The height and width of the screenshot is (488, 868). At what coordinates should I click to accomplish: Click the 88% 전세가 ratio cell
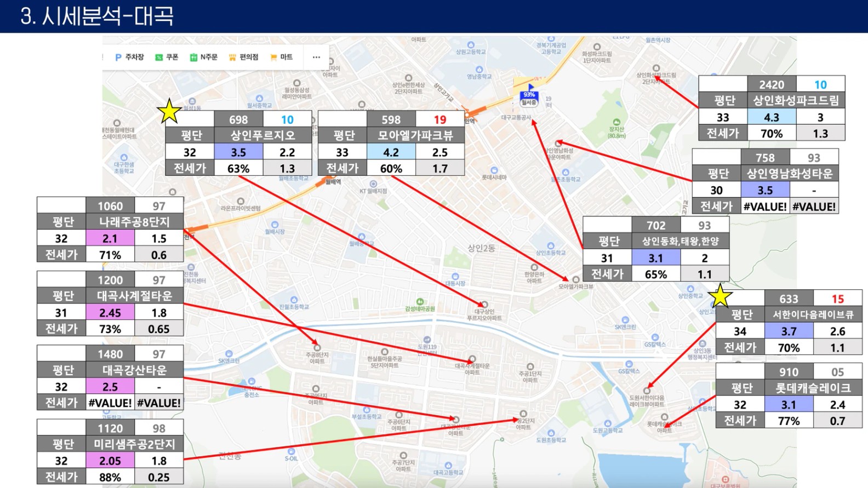110,476
